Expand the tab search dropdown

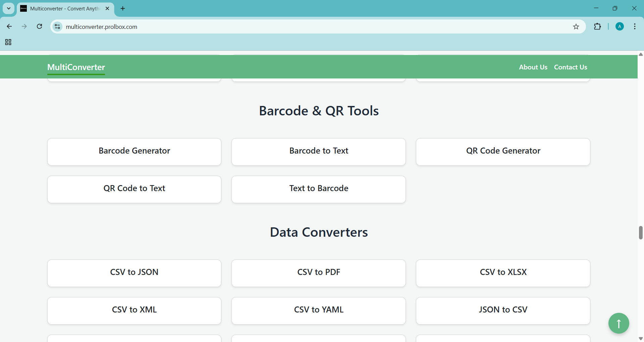(9, 8)
